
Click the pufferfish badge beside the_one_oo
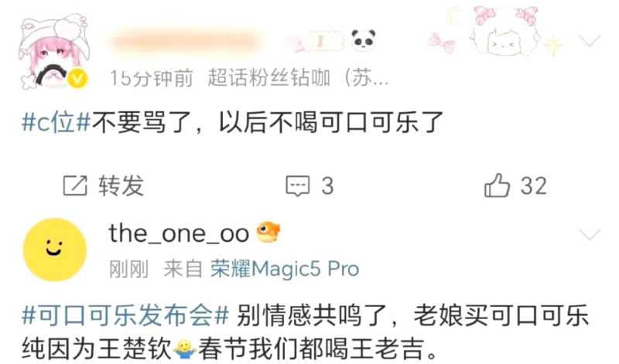click(268, 233)
